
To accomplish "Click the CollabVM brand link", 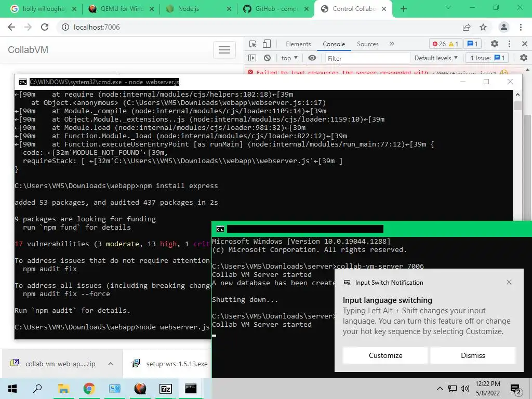I will pos(28,50).
